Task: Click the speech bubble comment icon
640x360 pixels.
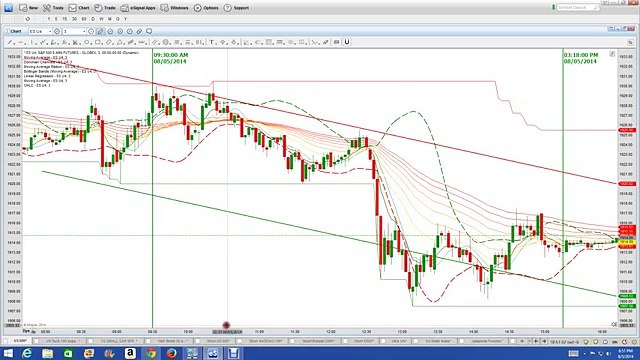Action: click(x=149, y=31)
